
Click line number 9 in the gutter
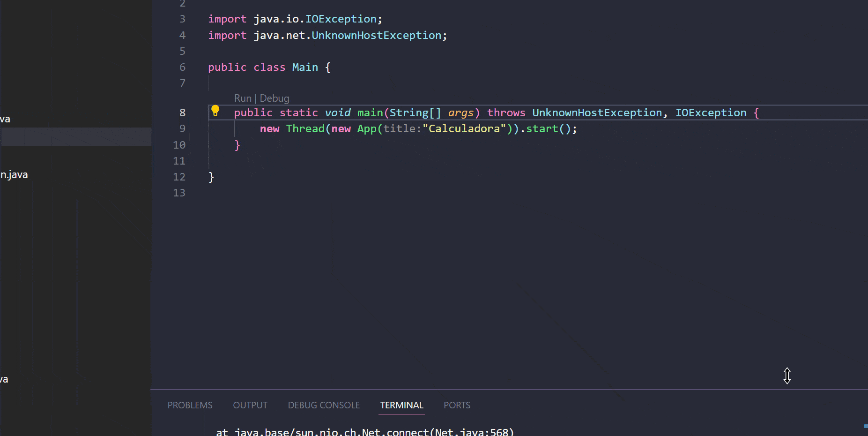click(x=182, y=129)
